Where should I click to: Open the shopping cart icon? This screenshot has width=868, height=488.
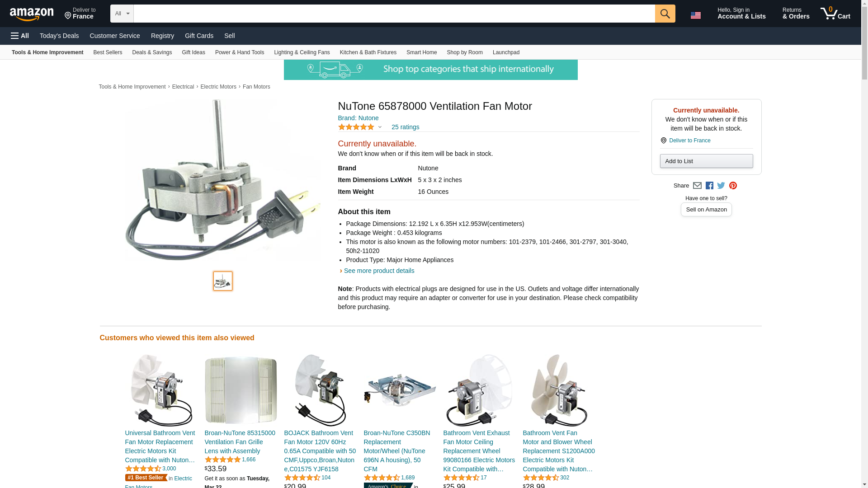pos(835,14)
